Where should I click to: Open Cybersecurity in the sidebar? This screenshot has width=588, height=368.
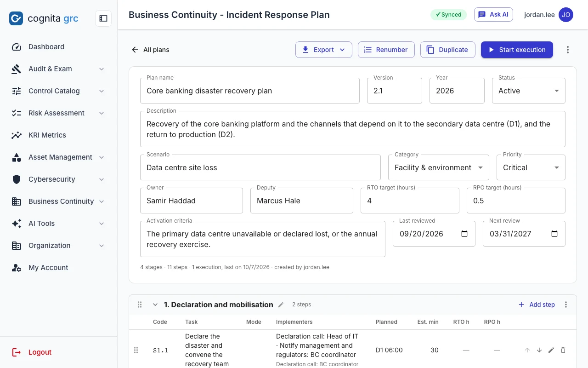[x=59, y=179]
